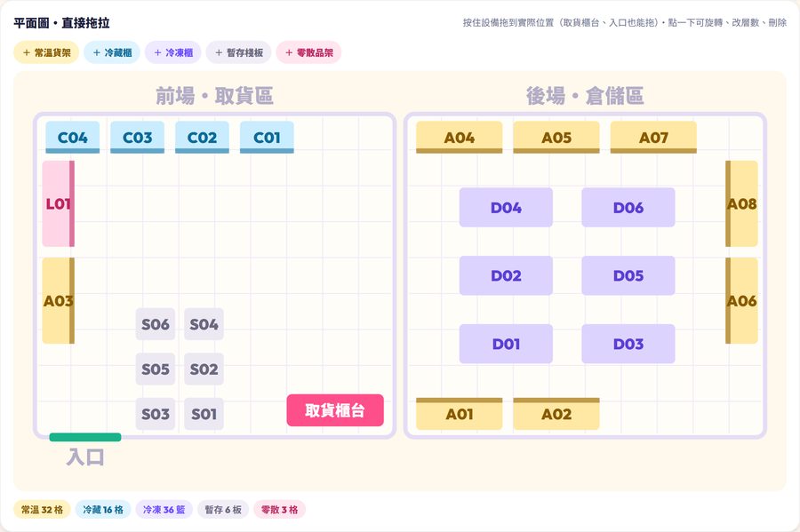Viewport: 800px width, 532px height.
Task: Add a 冷凍櫃 unit
Action: point(173,52)
